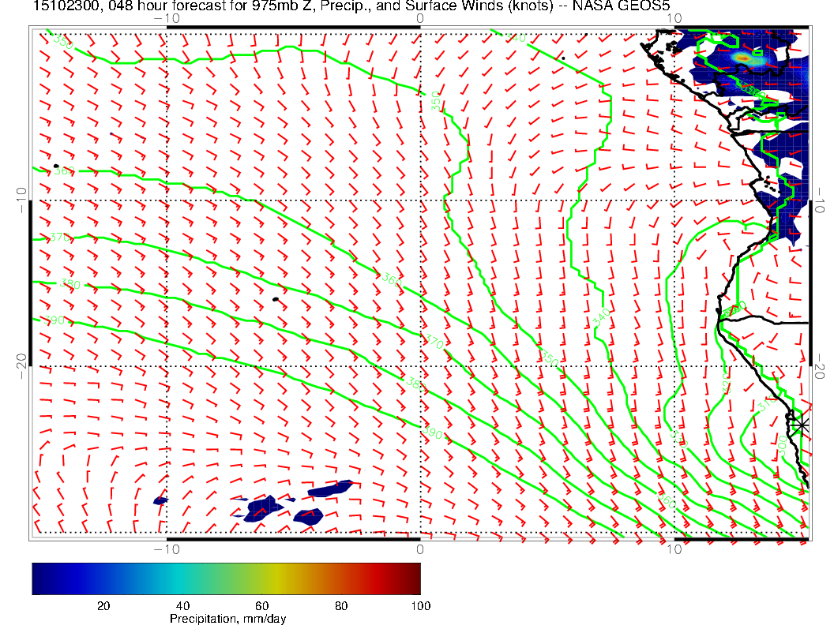Click the cyan section of the color bar above 40
Image resolution: width=834 pixels, height=644 pixels.
183,578
